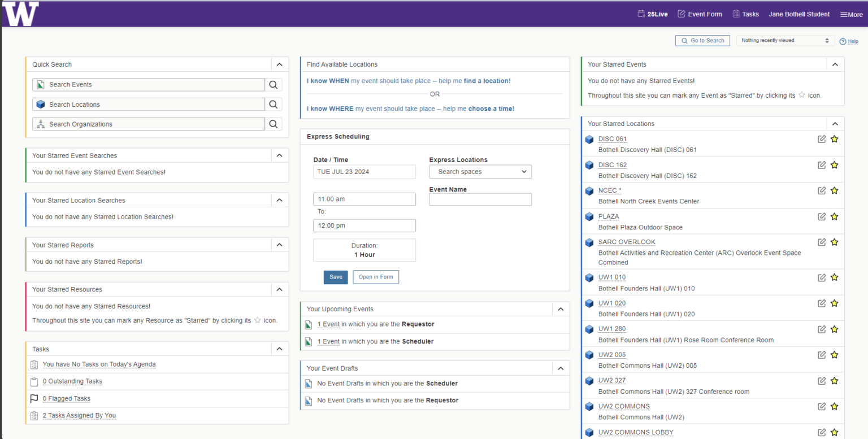Image resolution: width=868 pixels, height=439 pixels.
Task: Click the edit icon for UW2 005
Action: [822, 355]
